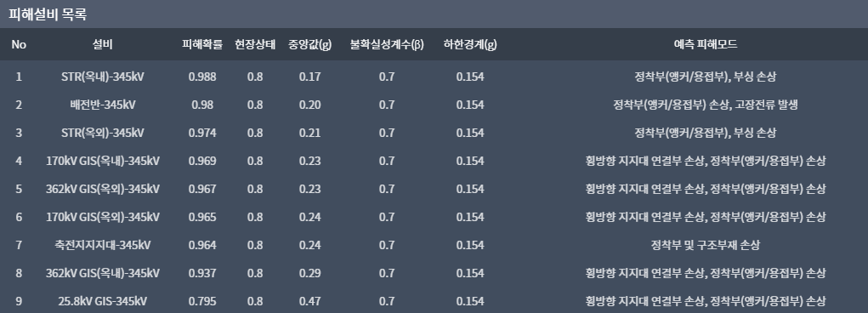Select the 25.8kV GIS-345kV row
The width and height of the screenshot is (868, 313).
point(434,301)
